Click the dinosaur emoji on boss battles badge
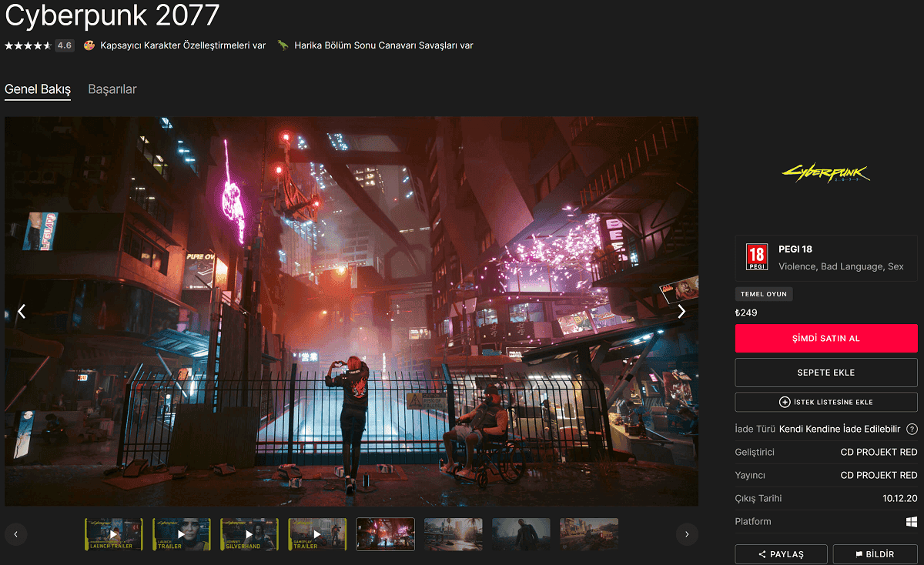The height and width of the screenshot is (565, 924). [x=282, y=45]
